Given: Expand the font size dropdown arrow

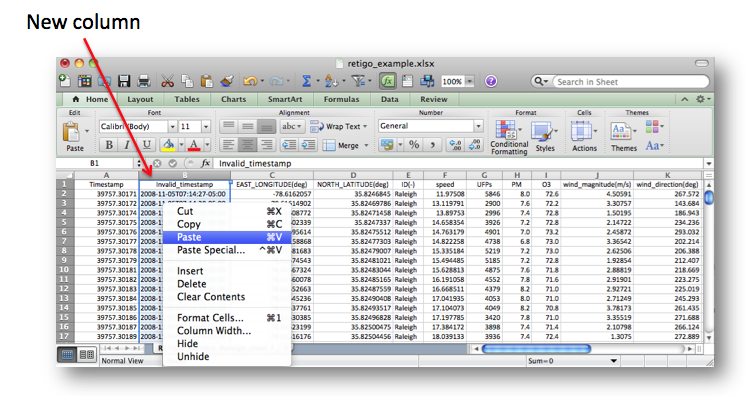Looking at the screenshot, I should (206, 126).
